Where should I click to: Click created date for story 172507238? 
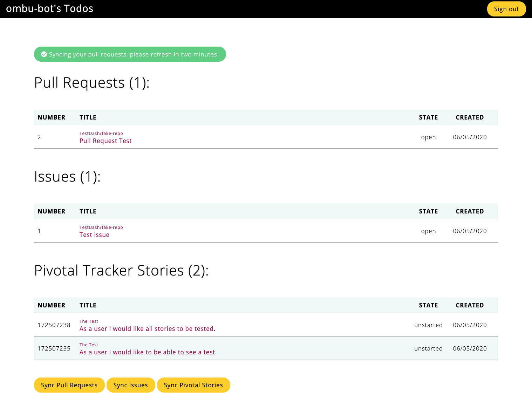(x=470, y=325)
